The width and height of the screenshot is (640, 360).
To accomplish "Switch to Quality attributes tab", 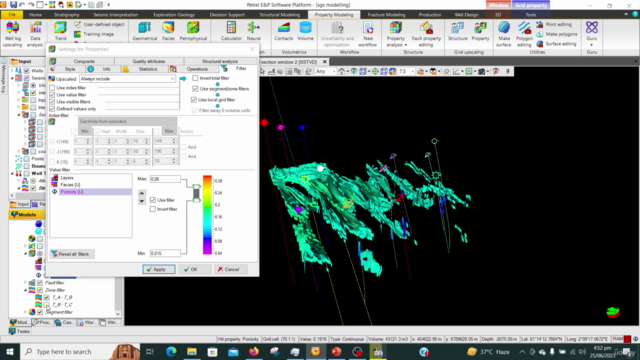I will [x=149, y=61].
